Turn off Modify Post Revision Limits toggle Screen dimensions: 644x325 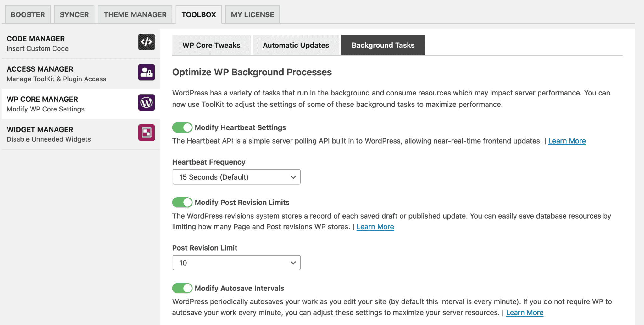pos(182,202)
